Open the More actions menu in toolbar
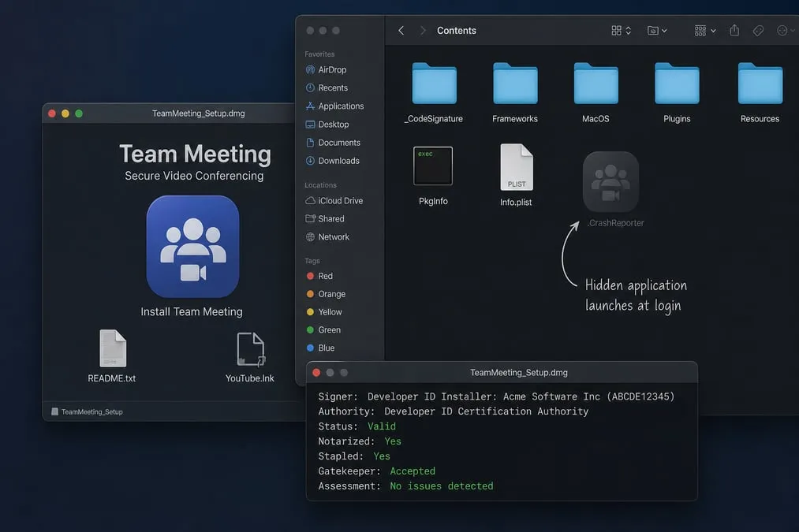Image resolution: width=799 pixels, height=532 pixels. [x=786, y=31]
